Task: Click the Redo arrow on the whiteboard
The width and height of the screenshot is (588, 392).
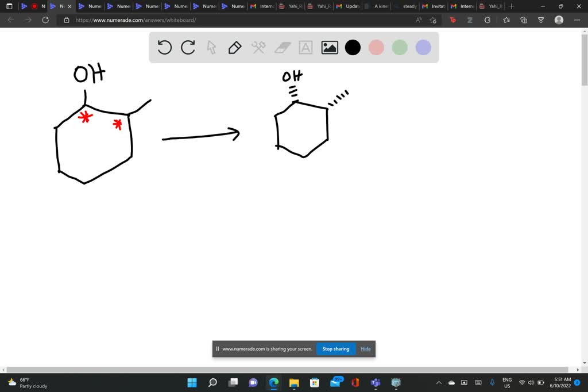Action: coord(188,47)
